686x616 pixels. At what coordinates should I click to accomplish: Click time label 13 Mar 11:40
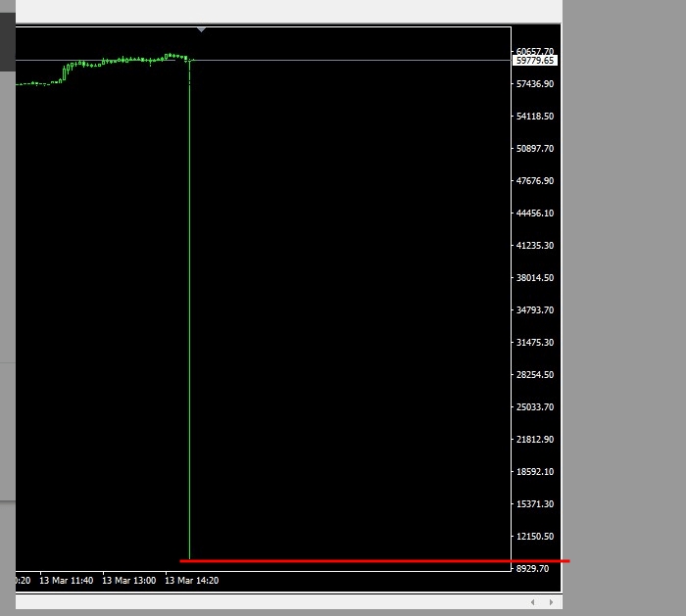(67, 581)
